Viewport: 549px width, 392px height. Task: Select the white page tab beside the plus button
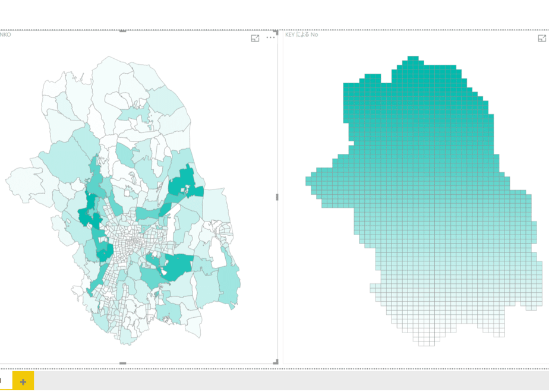tap(6, 381)
